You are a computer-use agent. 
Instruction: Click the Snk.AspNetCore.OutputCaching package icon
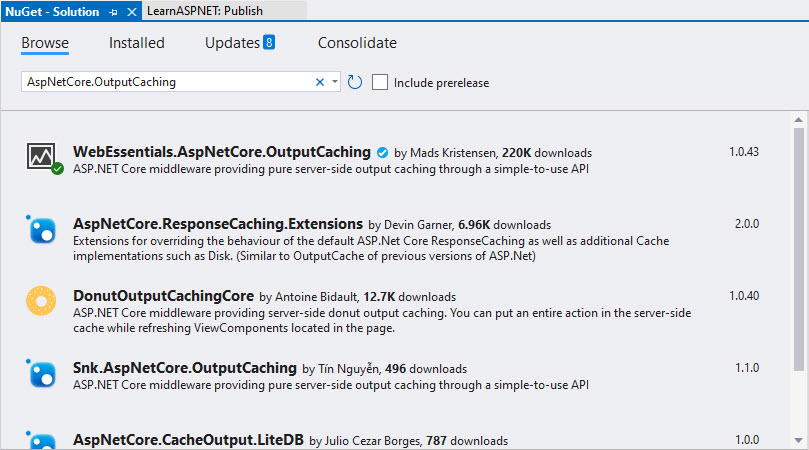click(x=41, y=373)
